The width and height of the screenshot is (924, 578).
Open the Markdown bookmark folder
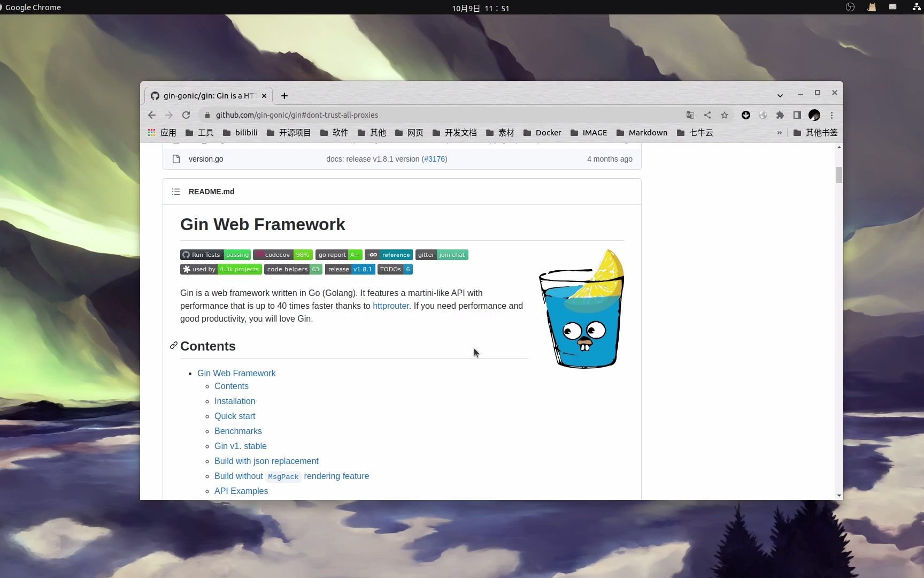(642, 133)
